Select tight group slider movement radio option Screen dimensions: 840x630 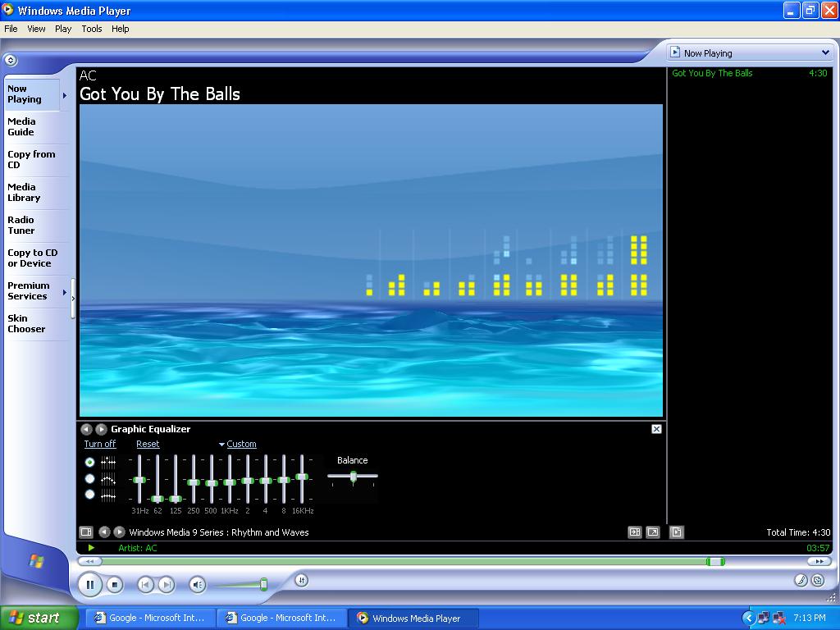click(x=90, y=495)
